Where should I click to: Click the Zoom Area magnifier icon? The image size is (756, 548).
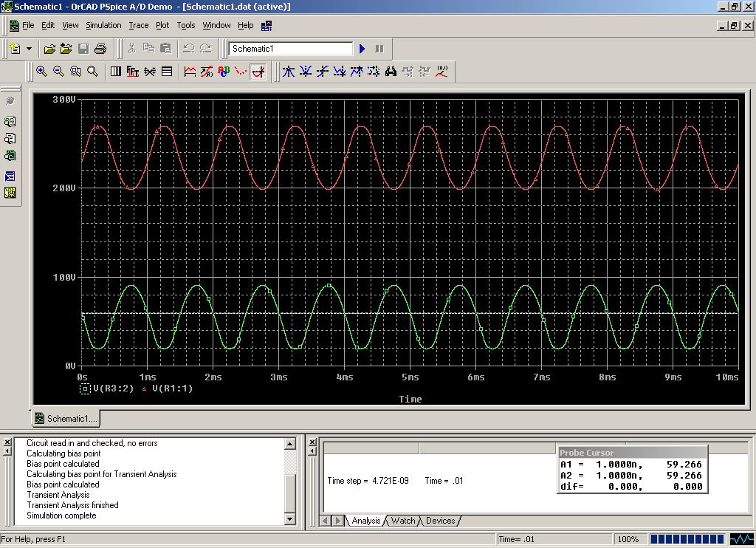coord(75,72)
